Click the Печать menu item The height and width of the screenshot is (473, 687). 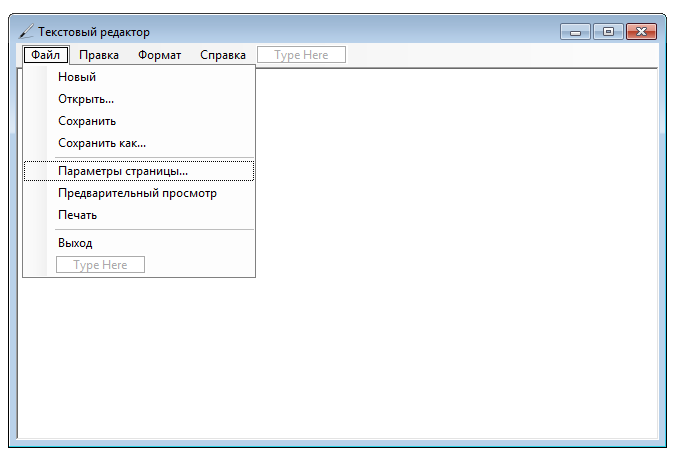click(x=139, y=215)
